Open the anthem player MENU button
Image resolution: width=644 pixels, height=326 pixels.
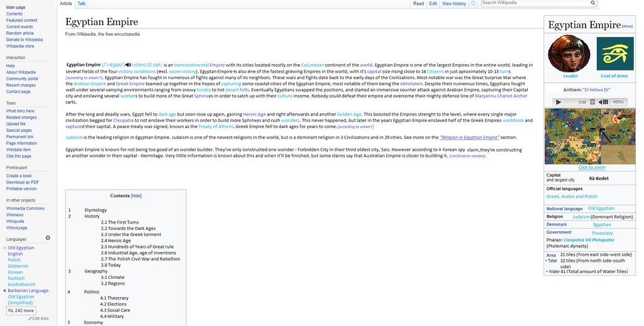click(x=618, y=102)
